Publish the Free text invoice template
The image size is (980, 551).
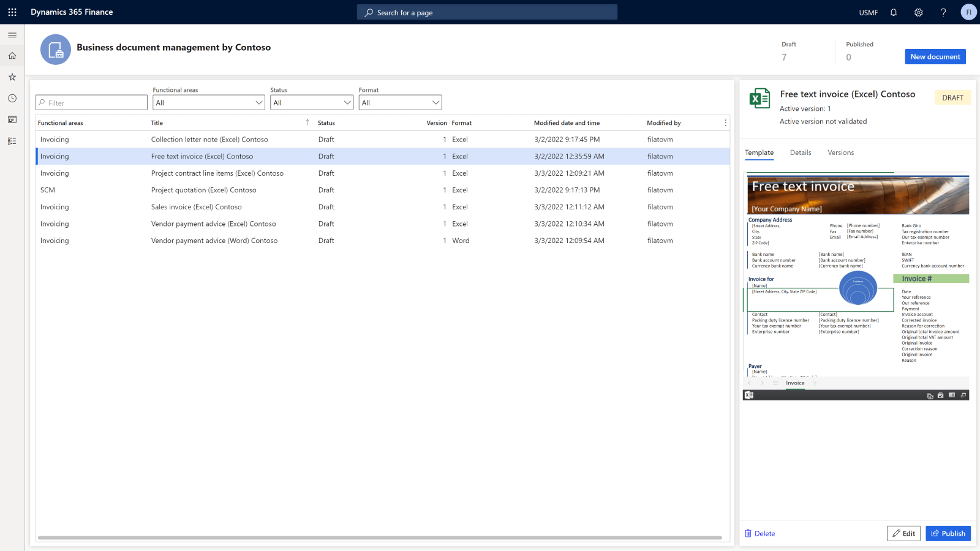948,533
